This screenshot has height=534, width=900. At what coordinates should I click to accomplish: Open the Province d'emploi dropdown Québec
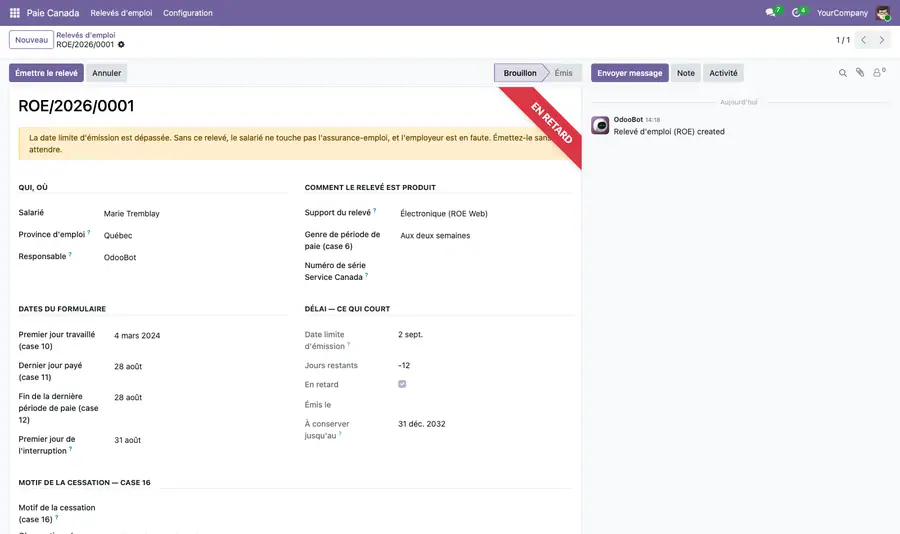[194, 235]
